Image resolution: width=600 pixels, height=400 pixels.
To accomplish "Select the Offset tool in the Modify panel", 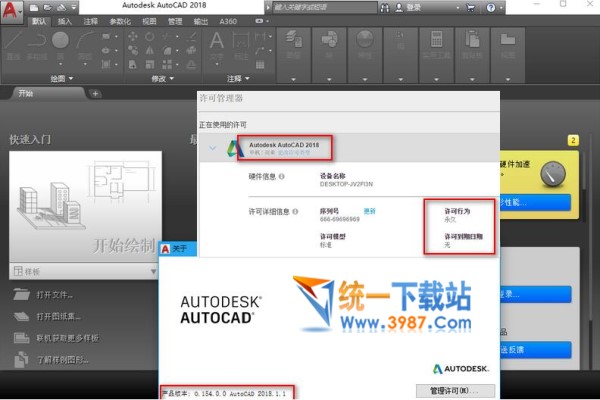I will click(192, 64).
